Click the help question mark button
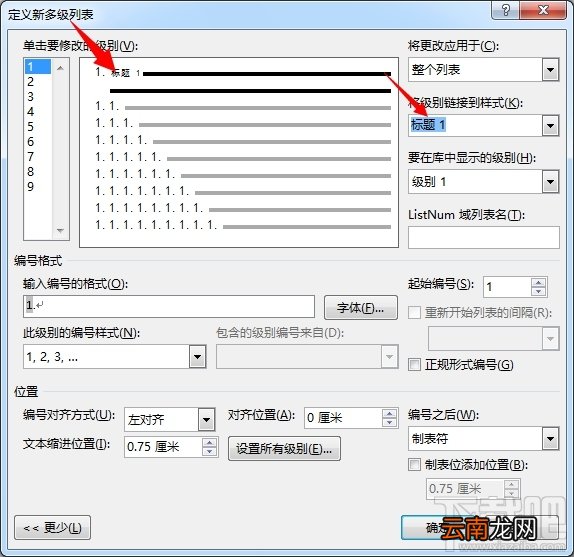This screenshot has width=574, height=557. (x=506, y=10)
